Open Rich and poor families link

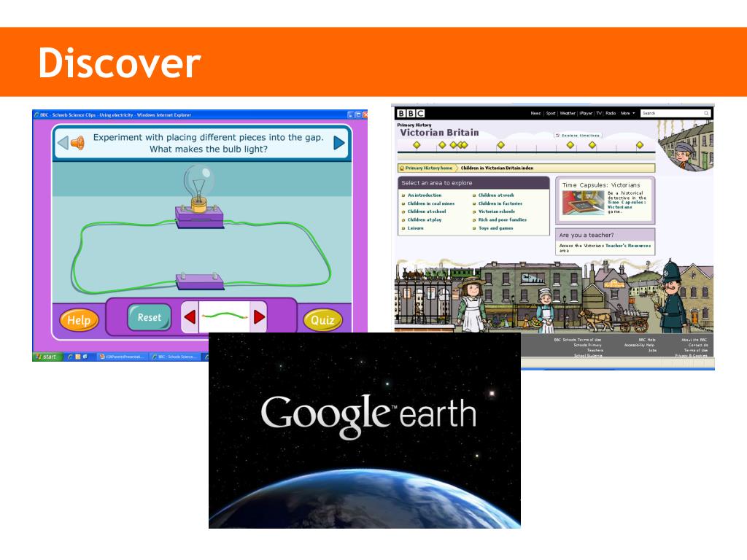click(503, 220)
